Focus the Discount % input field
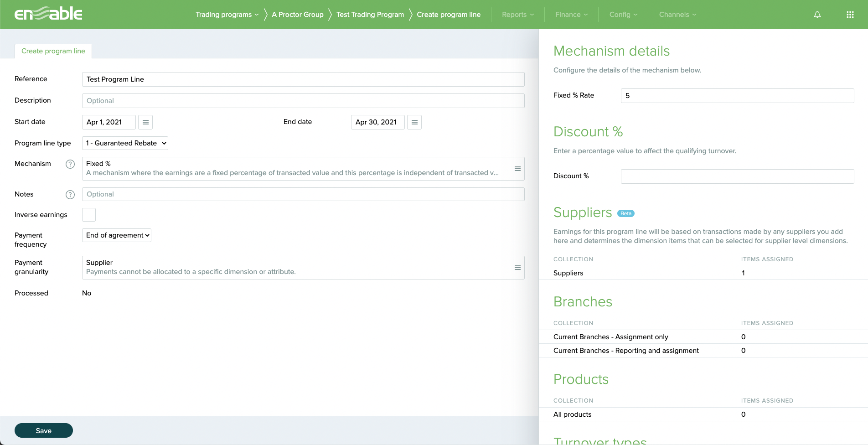This screenshot has width=868, height=445. tap(738, 176)
